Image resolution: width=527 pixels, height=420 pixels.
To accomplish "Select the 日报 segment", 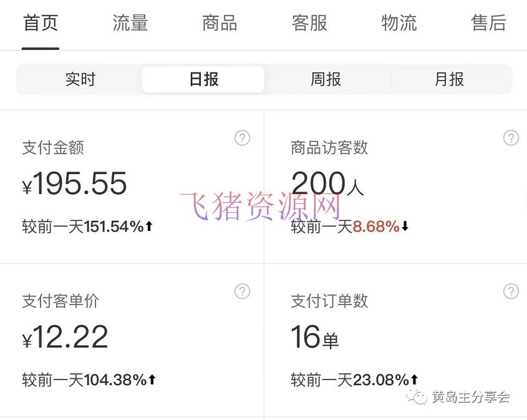I will (203, 79).
